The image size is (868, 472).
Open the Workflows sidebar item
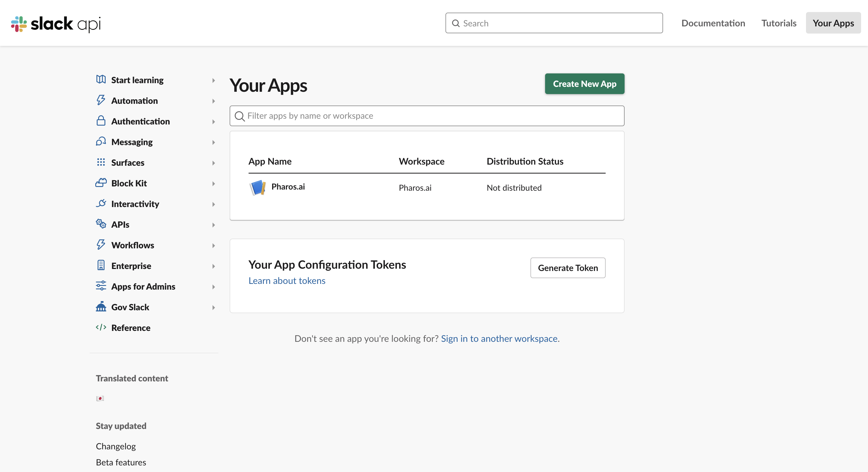133,245
